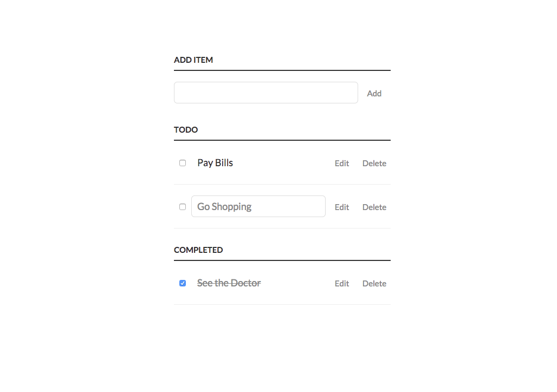Image resolution: width=557 pixels, height=392 pixels.
Task: Click the TODO section heading
Action: pos(186,130)
